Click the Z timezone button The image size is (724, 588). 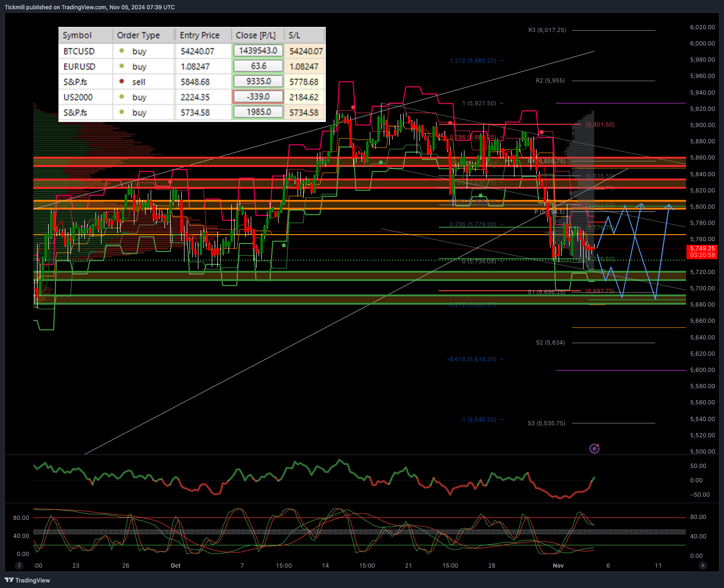[x=19, y=565]
